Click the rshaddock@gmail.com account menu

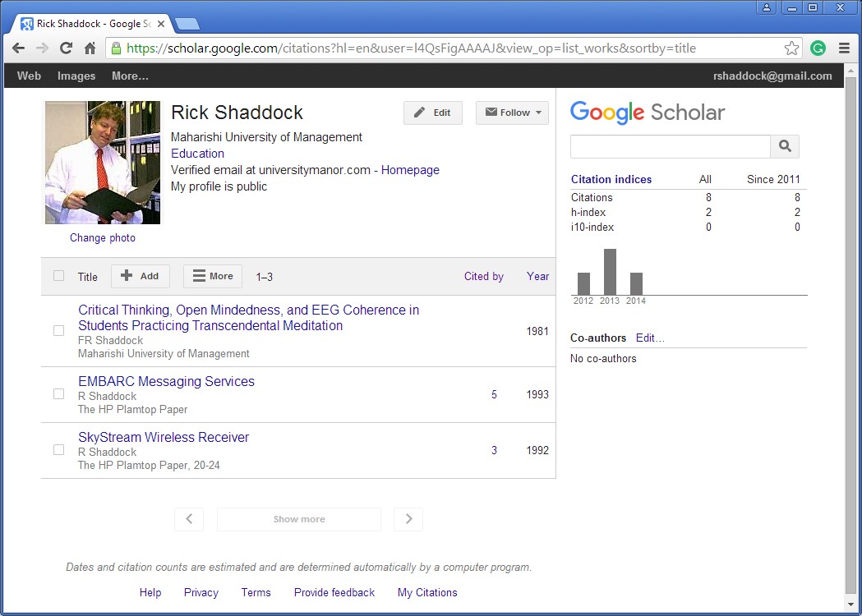[x=772, y=76]
